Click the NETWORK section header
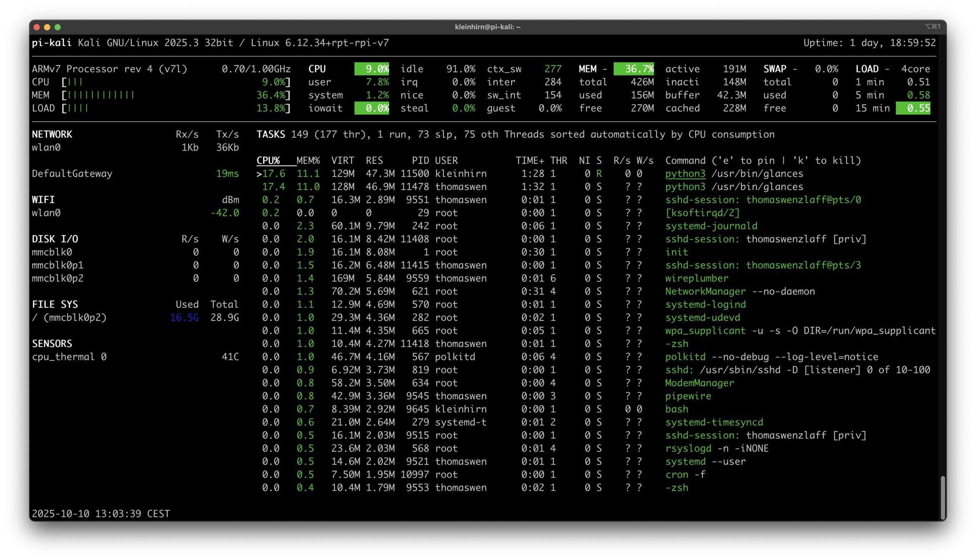Viewport: 976px width, 560px height. [52, 134]
